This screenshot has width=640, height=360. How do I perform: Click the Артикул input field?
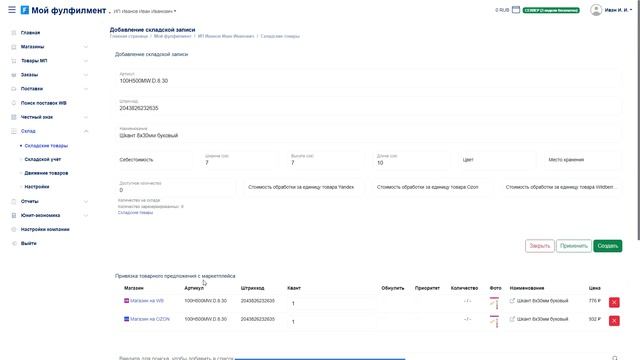click(x=369, y=78)
